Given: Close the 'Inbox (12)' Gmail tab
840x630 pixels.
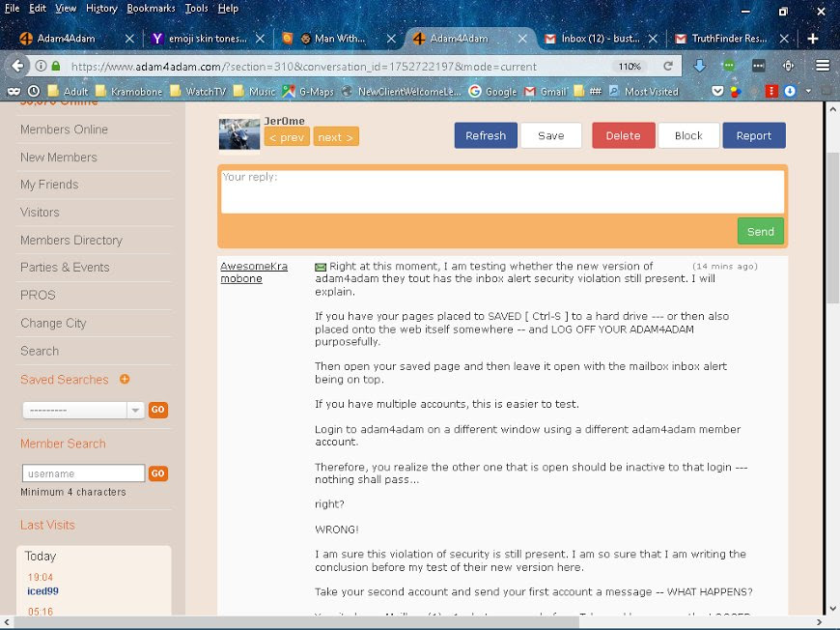Looking at the screenshot, I should (x=653, y=39).
